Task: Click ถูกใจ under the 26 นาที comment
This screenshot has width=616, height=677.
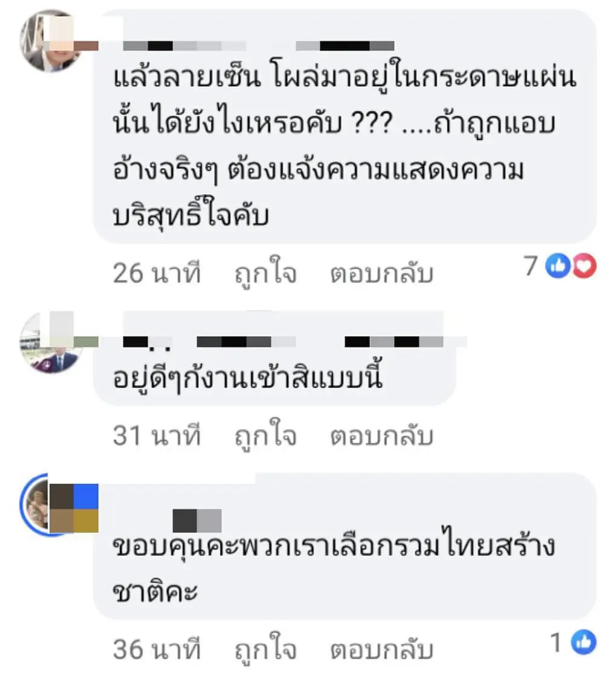Action: point(266,274)
